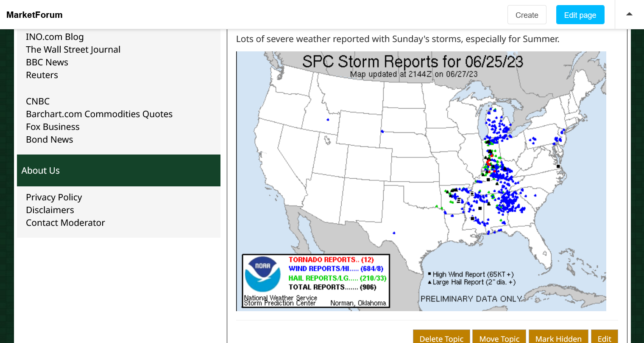This screenshot has height=343, width=644.
Task: Open the CNBC link
Action: tap(38, 101)
